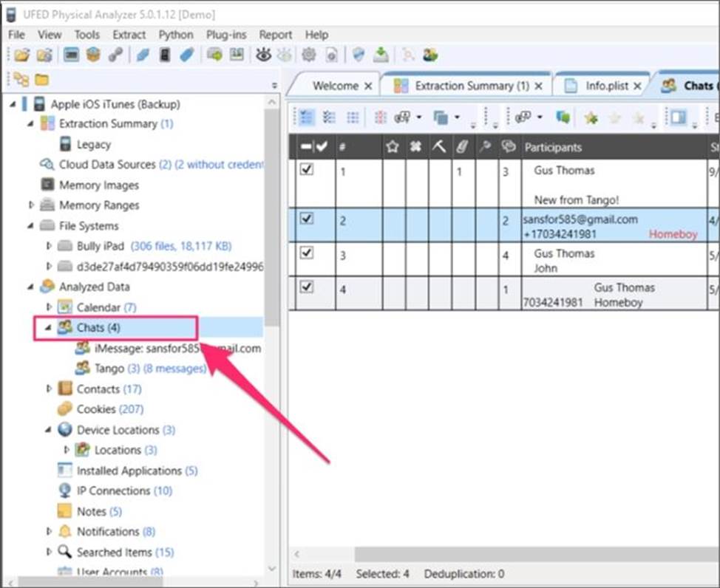Toggle the checkbox for chat row 3

pyautogui.click(x=308, y=253)
